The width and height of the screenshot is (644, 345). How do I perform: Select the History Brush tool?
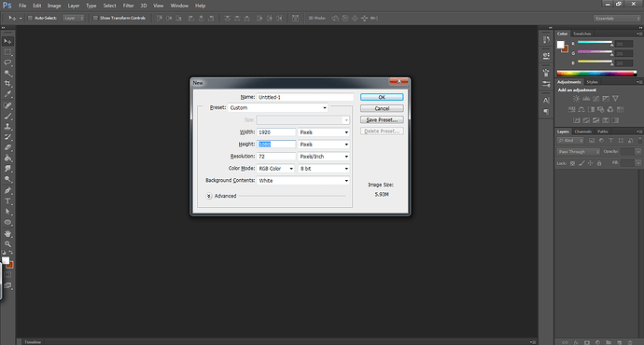point(7,137)
